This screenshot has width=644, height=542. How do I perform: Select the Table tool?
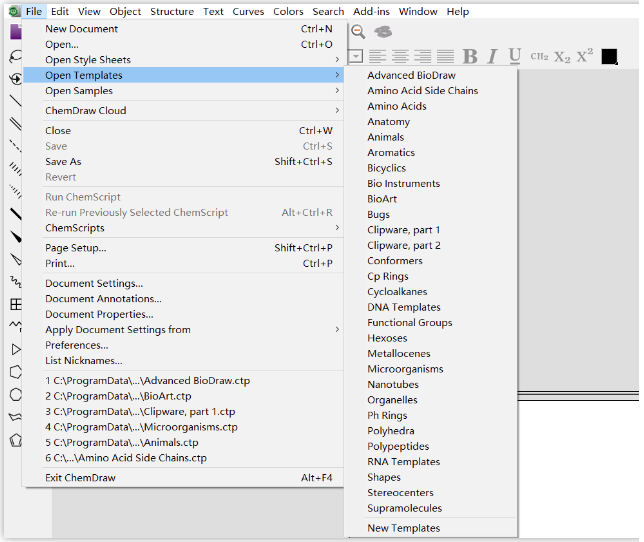point(16,304)
